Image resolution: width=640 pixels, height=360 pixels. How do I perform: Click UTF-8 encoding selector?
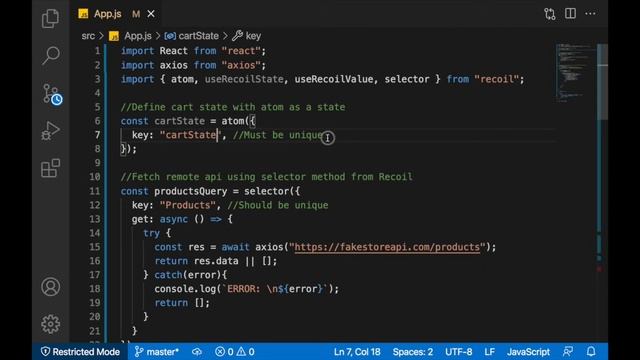click(x=458, y=351)
